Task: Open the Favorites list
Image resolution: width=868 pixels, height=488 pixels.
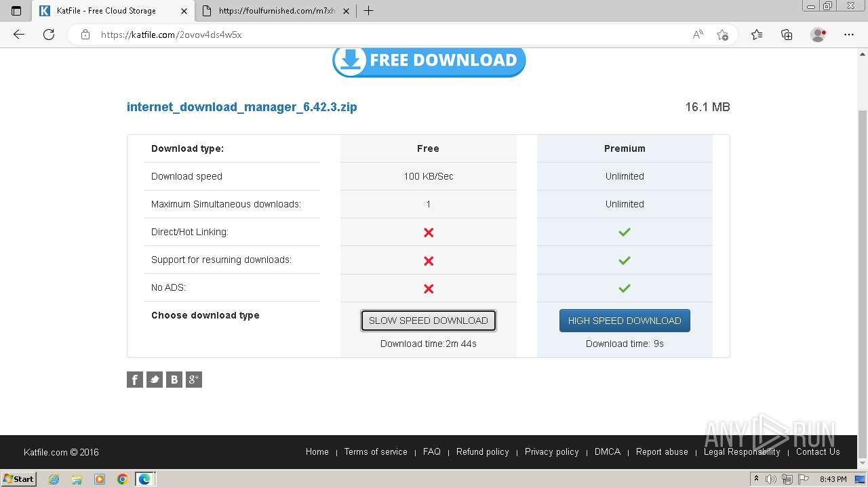Action: coord(757,35)
